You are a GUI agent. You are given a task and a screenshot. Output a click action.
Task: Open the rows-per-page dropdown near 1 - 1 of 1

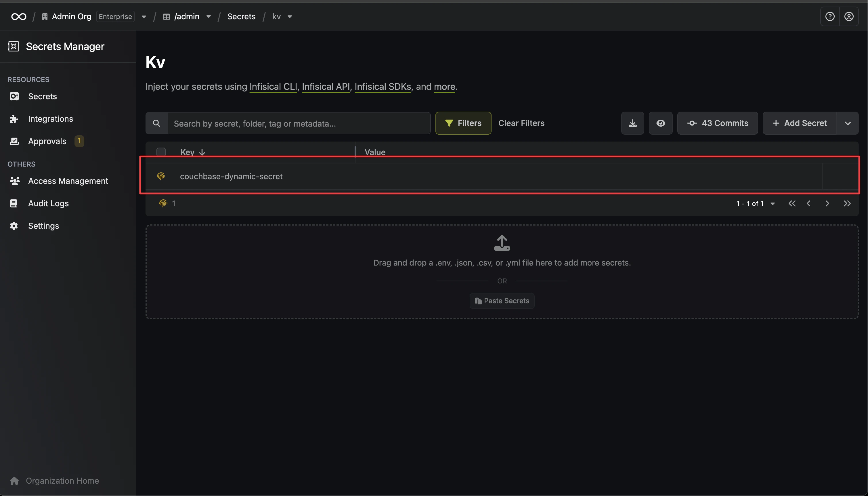773,204
